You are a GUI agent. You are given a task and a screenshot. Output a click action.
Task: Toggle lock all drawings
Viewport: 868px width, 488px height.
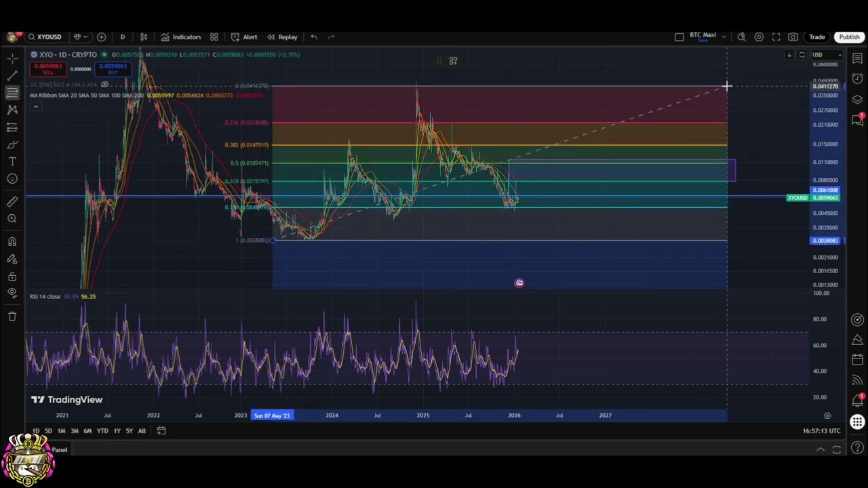tap(12, 276)
